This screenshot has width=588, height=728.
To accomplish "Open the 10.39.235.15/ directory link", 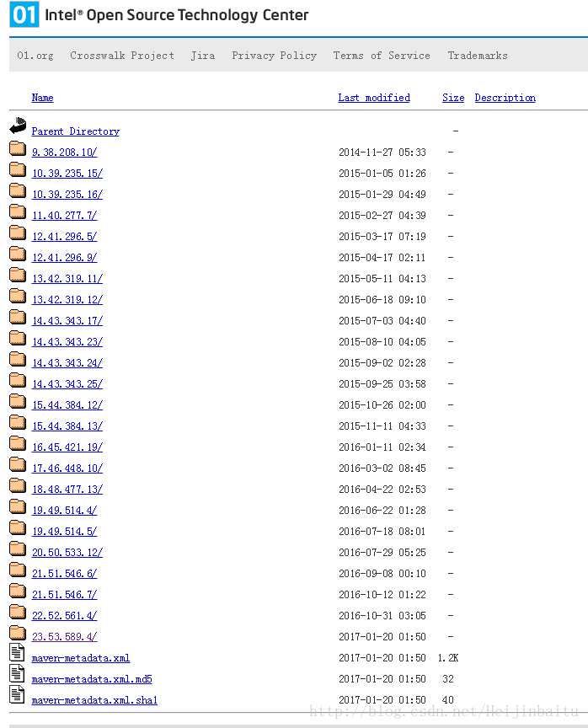I will [x=67, y=174].
